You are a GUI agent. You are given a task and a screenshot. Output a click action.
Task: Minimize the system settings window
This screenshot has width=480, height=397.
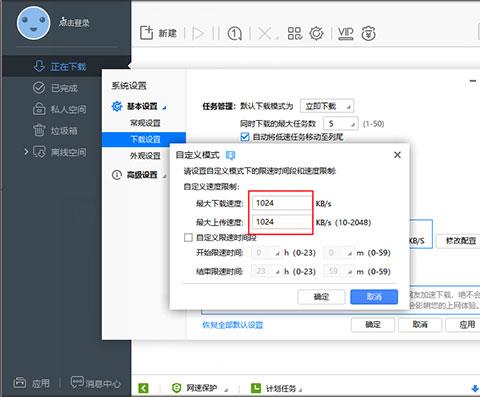[473, 81]
